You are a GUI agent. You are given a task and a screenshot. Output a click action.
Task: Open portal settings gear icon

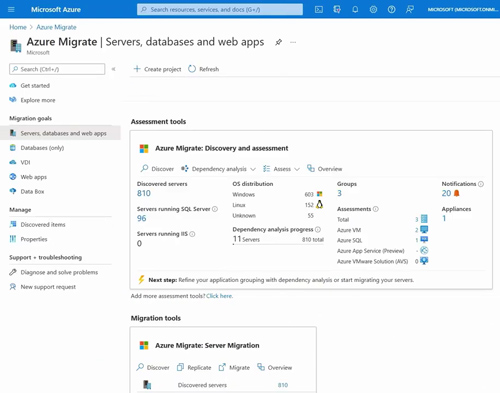pos(373,9)
